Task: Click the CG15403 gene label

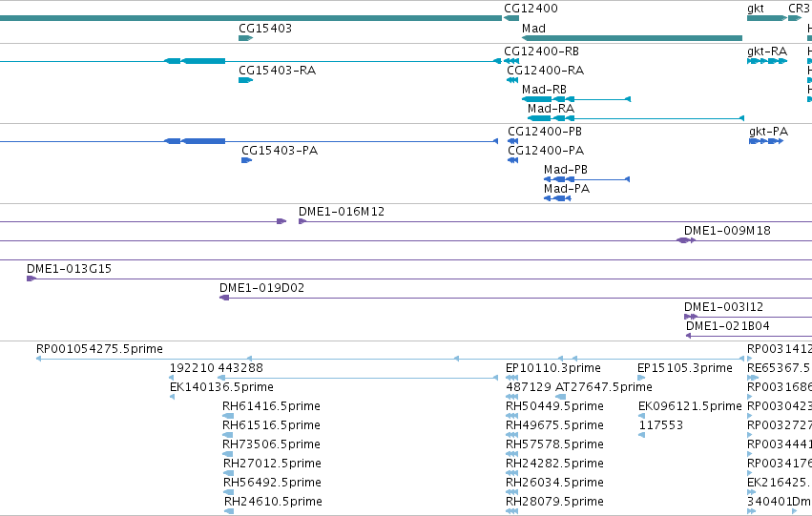Action: coord(265,29)
